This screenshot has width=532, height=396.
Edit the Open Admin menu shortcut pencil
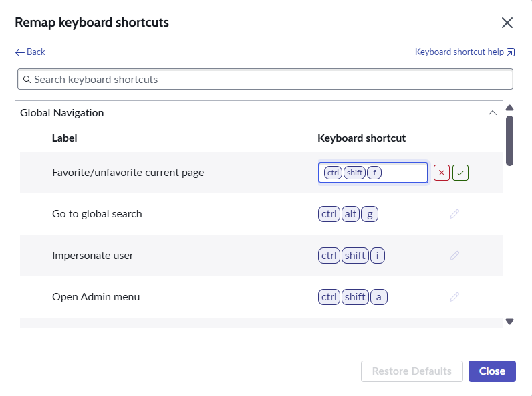tap(454, 297)
